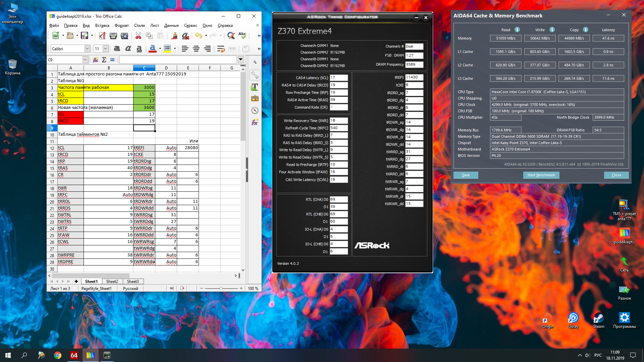
Task: Toggle italic text formatting
Action: click(x=128, y=49)
